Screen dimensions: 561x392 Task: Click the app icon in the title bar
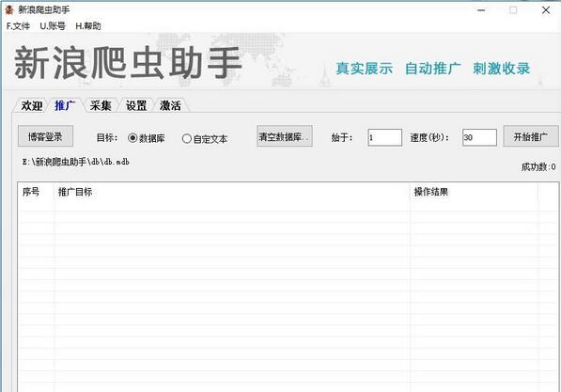coord(9,9)
